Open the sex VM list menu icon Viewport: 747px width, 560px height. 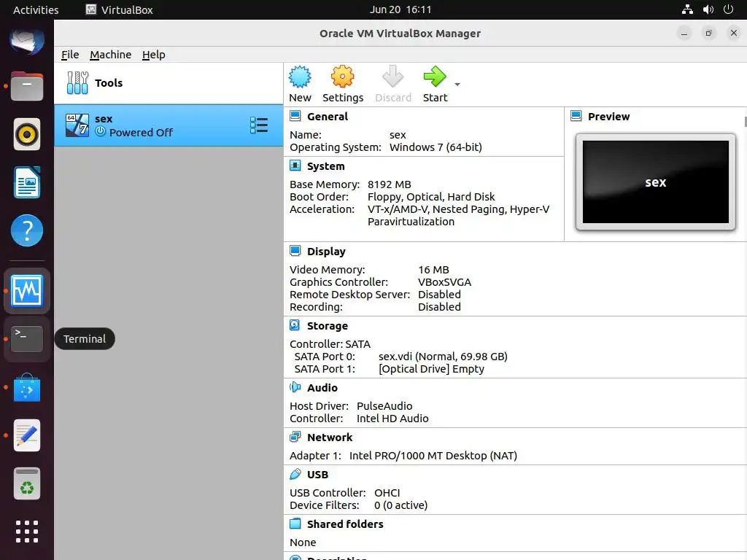click(x=259, y=125)
